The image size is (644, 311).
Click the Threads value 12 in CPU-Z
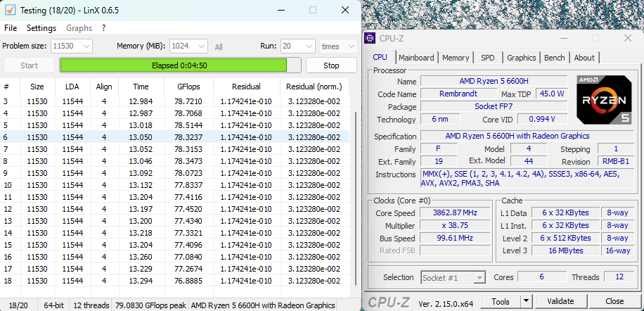click(x=620, y=277)
